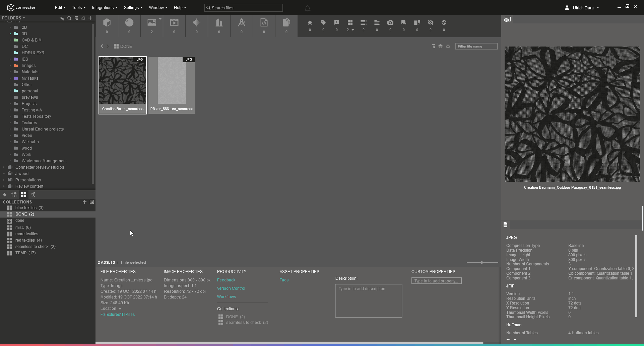Toggle stacked layers view in browser
Image resolution: width=644 pixels, height=346 pixels.
[441, 46]
